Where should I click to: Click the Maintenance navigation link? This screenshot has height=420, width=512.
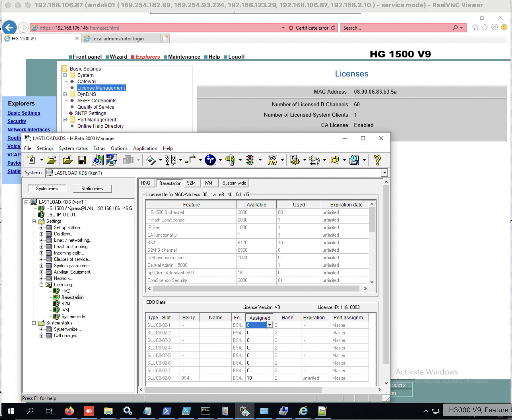click(x=184, y=57)
